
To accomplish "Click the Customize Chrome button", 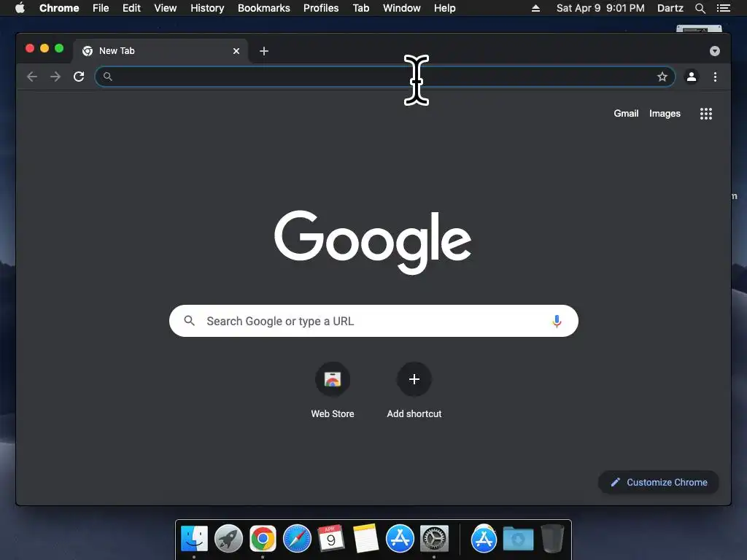I will coord(659,483).
